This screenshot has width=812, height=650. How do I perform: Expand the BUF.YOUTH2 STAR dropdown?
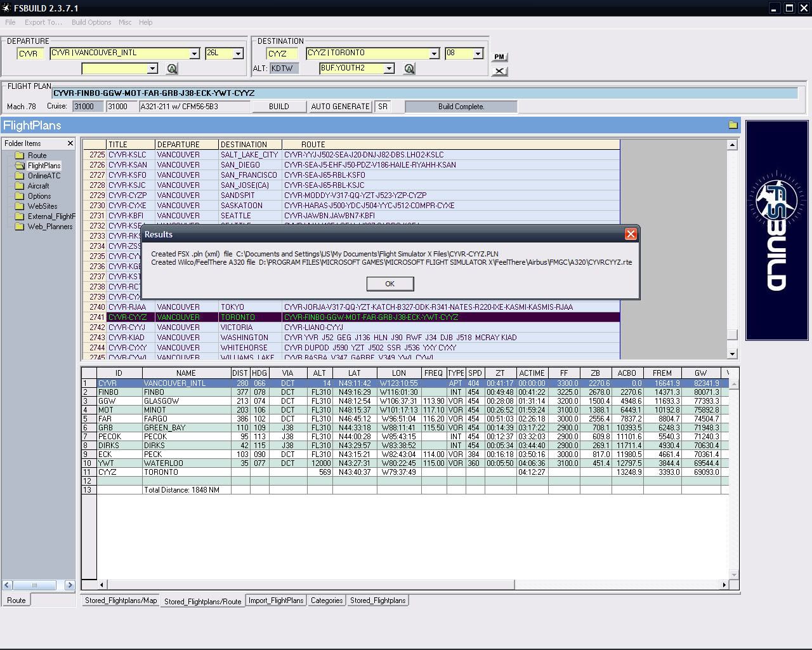tap(389, 69)
